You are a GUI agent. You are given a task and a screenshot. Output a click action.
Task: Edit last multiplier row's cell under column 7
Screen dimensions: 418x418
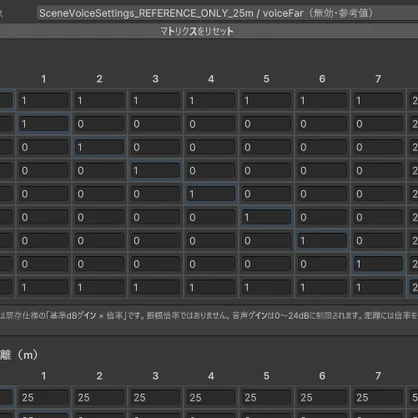(378, 287)
